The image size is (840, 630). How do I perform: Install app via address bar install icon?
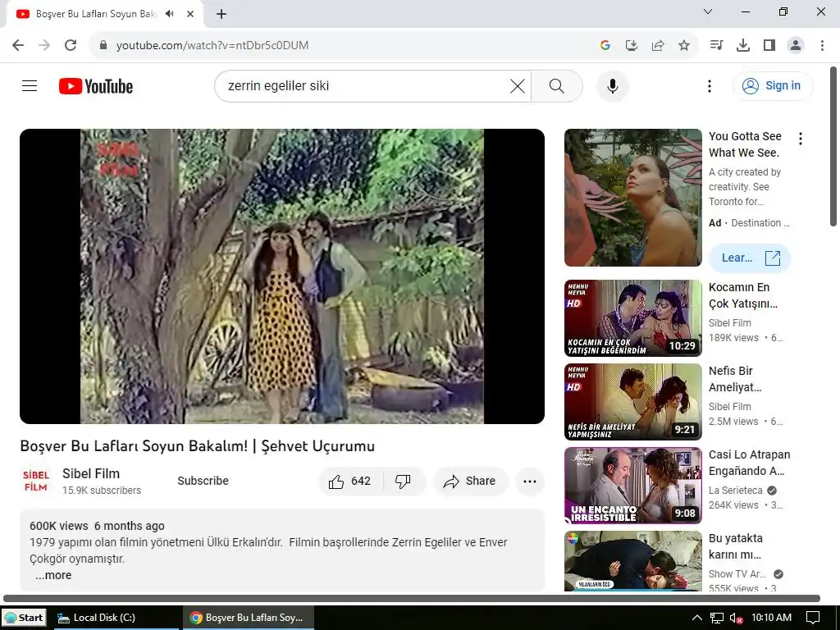632,45
